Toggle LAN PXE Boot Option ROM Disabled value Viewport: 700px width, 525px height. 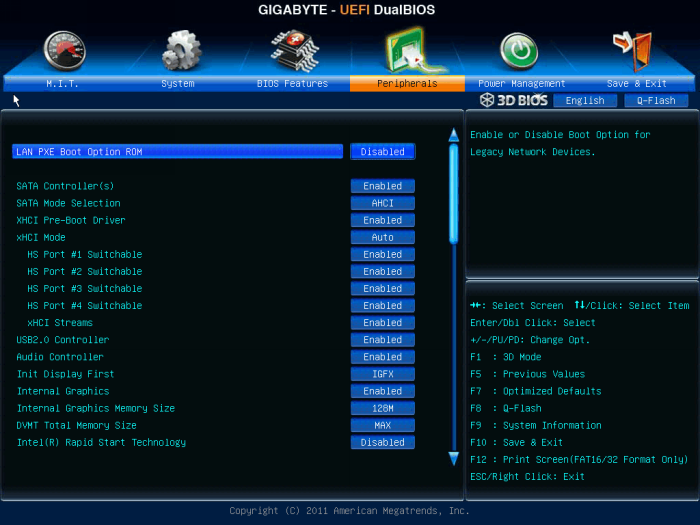click(x=382, y=152)
